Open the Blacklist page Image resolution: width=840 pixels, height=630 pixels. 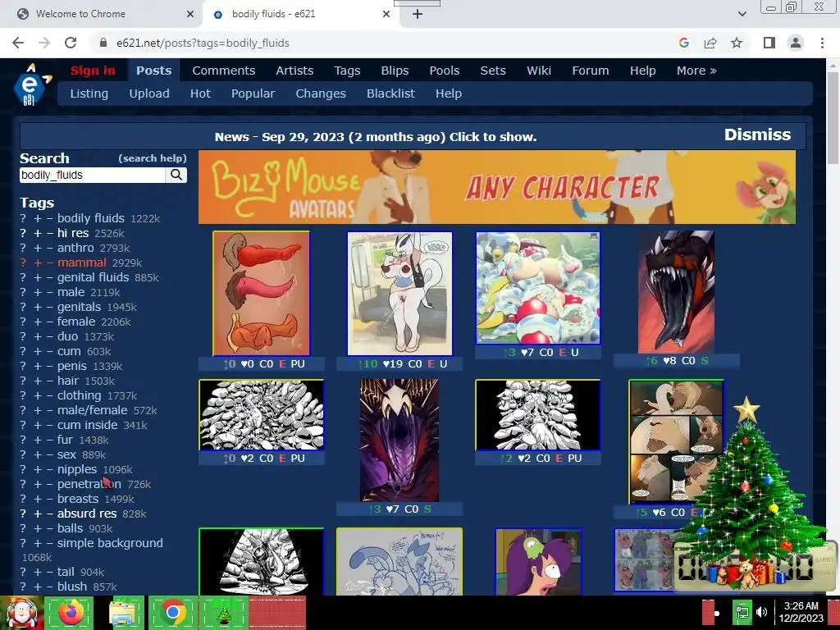coord(390,94)
